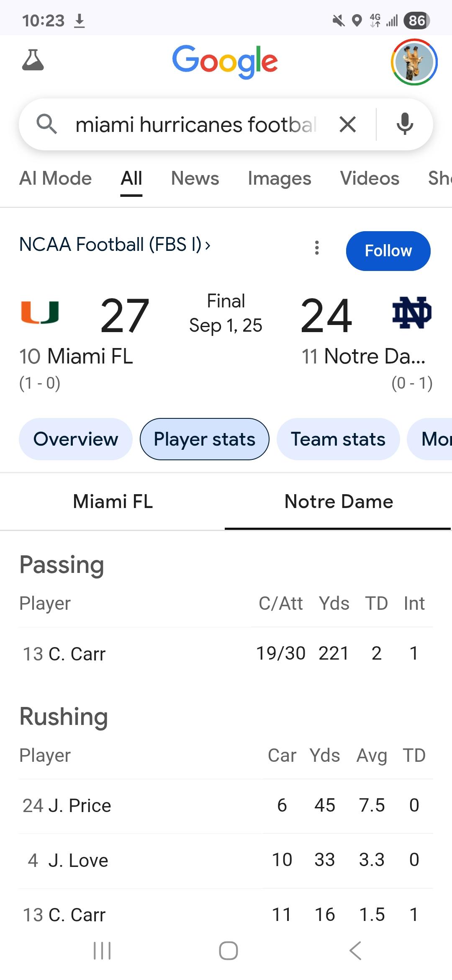Clear the search query with X
The width and height of the screenshot is (452, 980).
347,124
